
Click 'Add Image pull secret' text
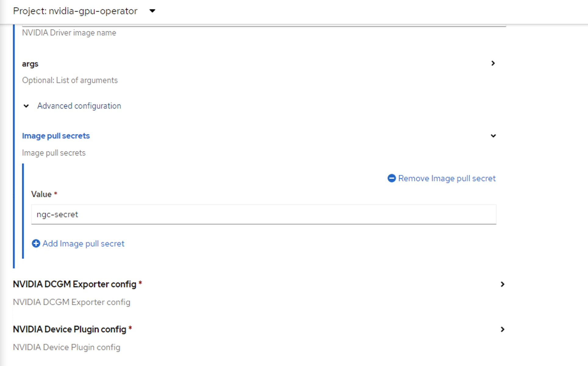click(83, 243)
